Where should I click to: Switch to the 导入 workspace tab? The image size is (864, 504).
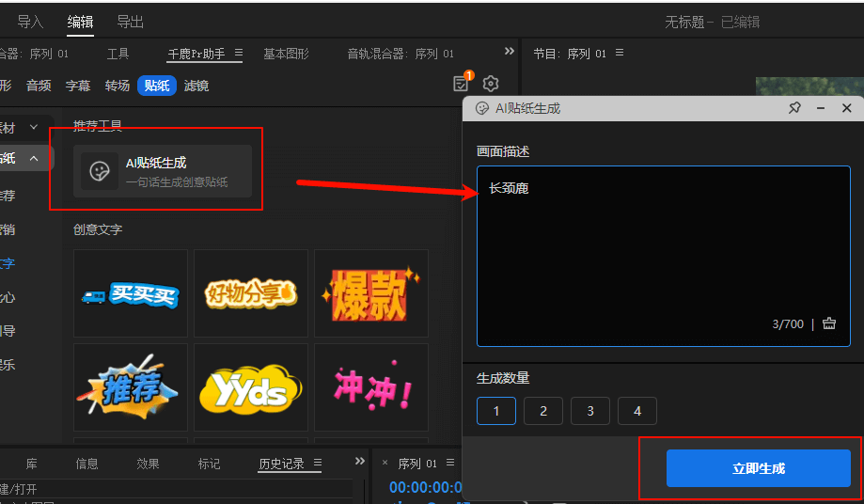click(x=30, y=22)
